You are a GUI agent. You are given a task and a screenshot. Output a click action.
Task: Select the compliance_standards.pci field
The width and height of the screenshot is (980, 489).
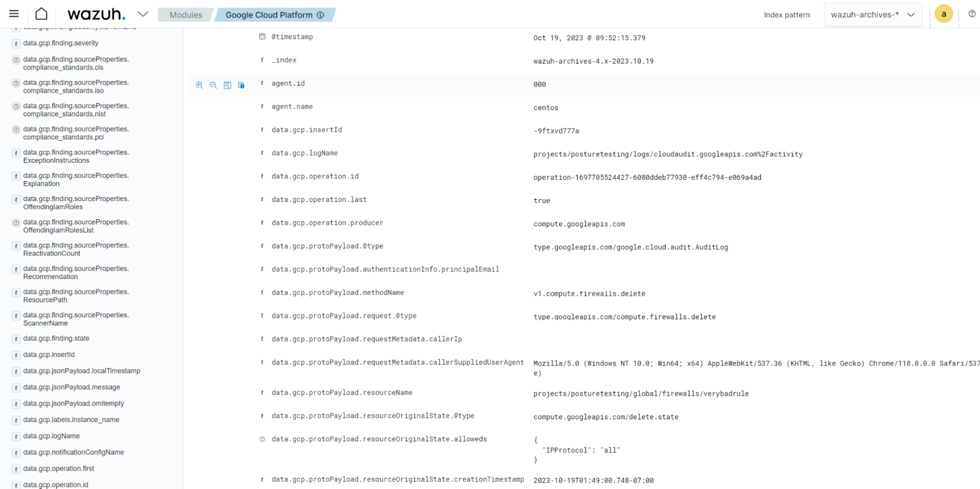coord(76,133)
